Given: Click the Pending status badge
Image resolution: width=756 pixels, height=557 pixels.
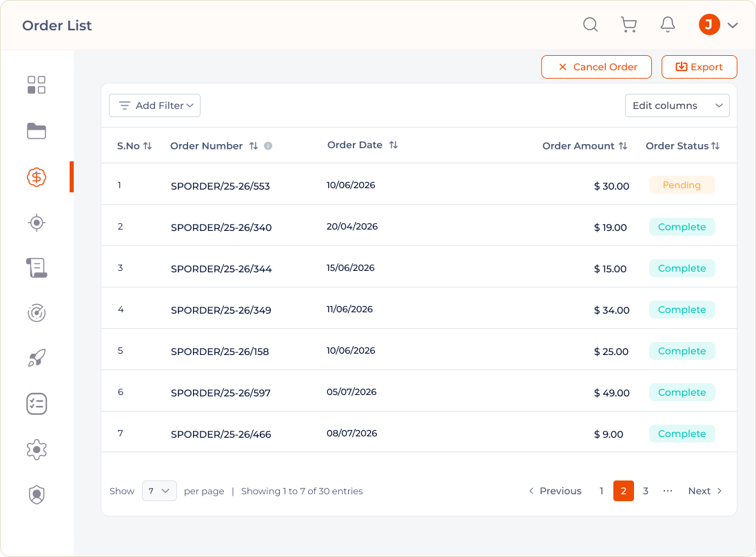Looking at the screenshot, I should pyautogui.click(x=682, y=185).
